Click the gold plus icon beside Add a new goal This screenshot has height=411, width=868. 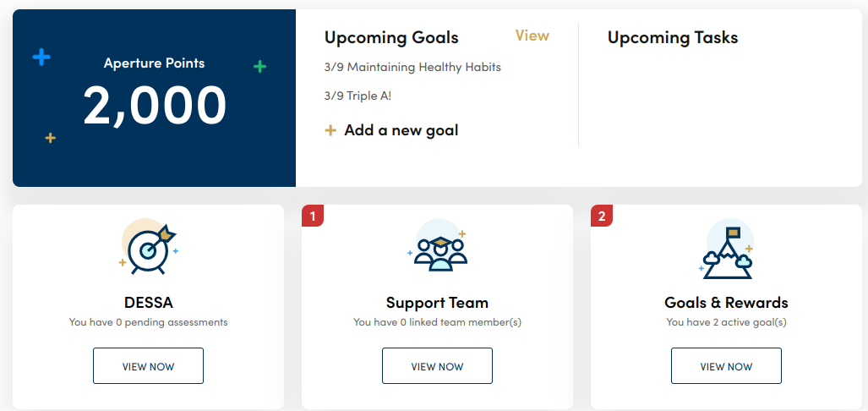(330, 130)
